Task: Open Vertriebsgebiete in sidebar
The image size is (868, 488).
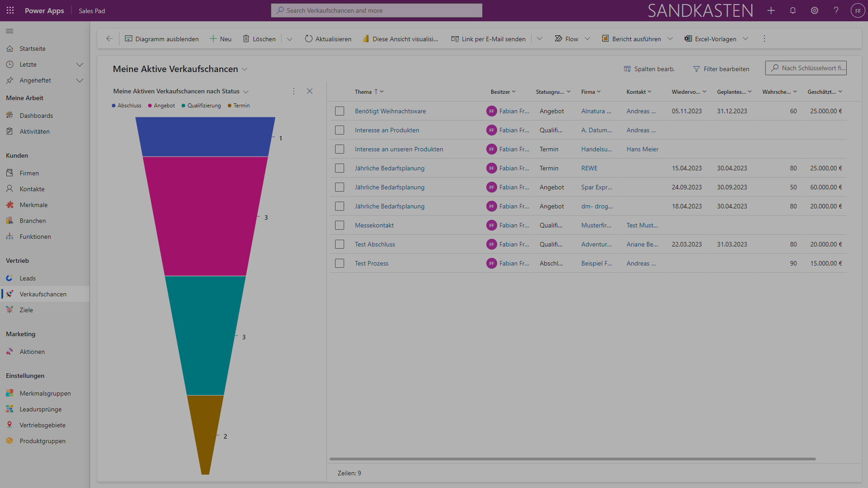Action: click(44, 425)
